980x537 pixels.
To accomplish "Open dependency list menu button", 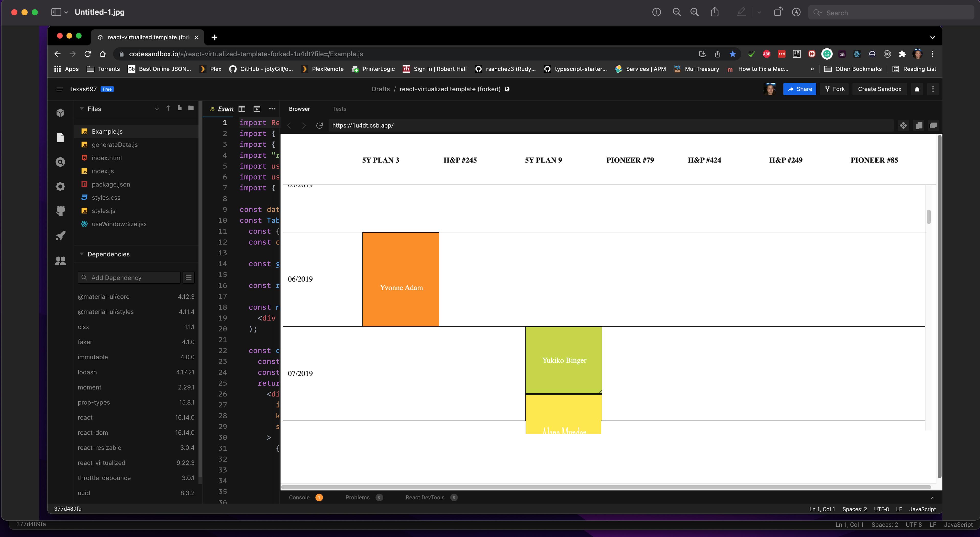I will pos(188,278).
